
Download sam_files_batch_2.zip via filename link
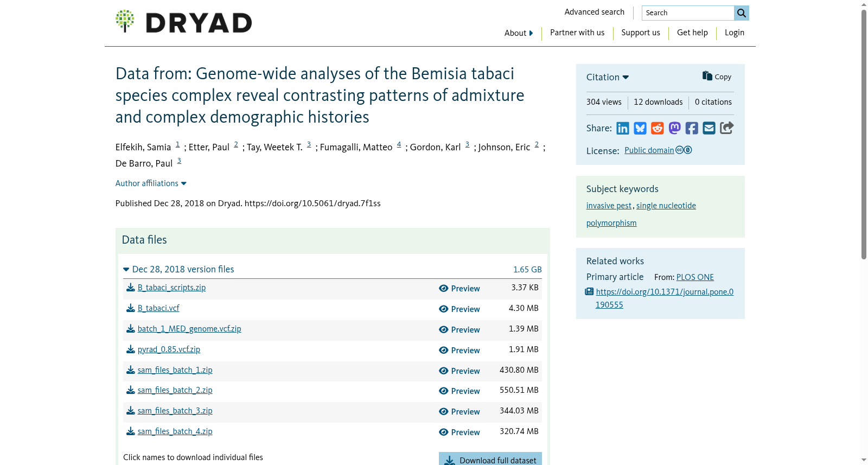175,390
